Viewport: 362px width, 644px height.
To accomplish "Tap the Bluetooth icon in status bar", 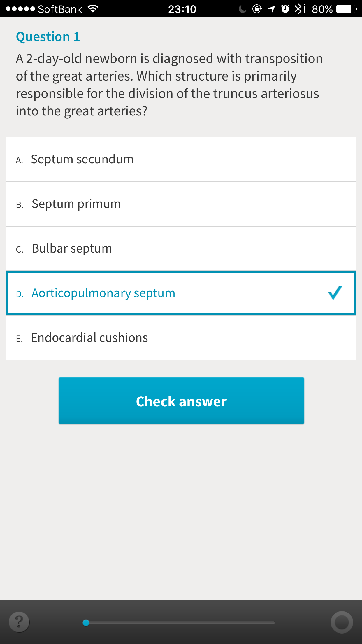I will tap(298, 9).
